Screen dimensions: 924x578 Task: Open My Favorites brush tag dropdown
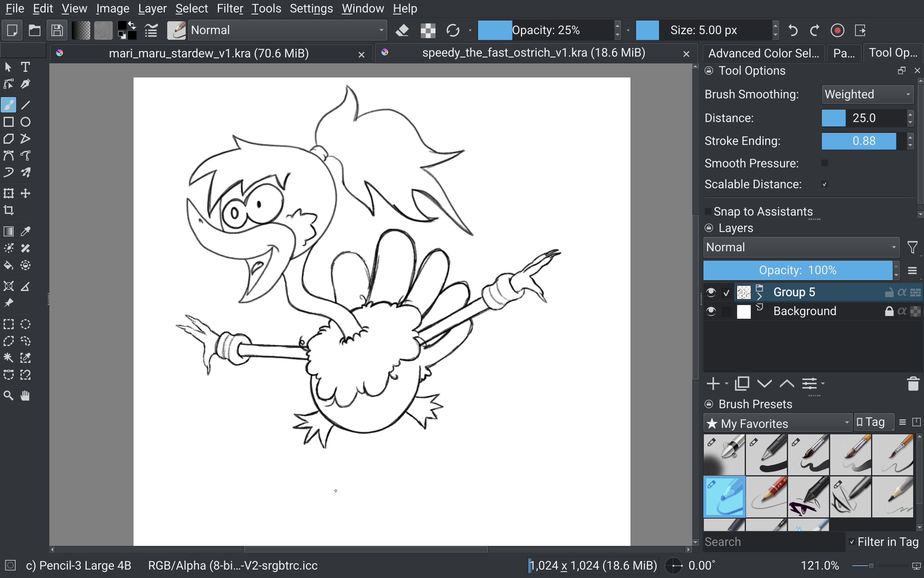pyautogui.click(x=777, y=423)
